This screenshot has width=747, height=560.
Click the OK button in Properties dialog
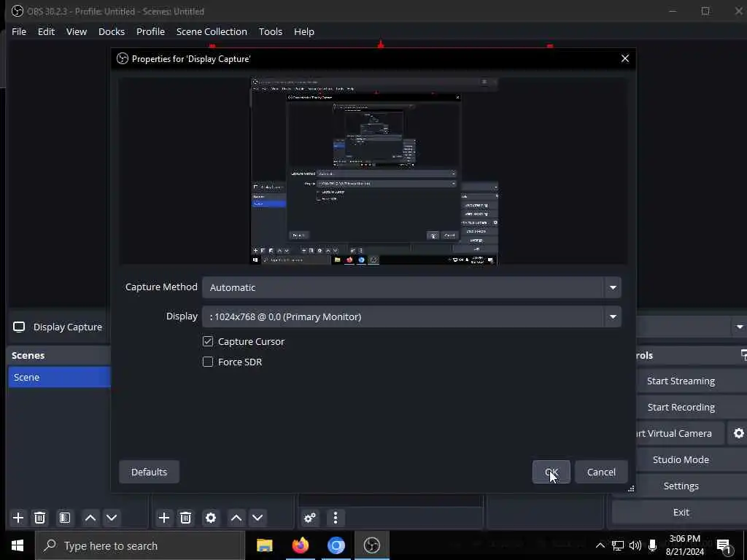point(551,472)
